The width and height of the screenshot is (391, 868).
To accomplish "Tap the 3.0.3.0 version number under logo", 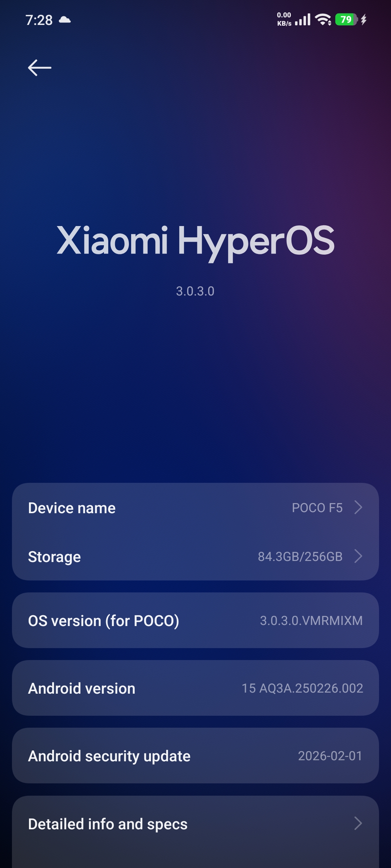I will [195, 291].
